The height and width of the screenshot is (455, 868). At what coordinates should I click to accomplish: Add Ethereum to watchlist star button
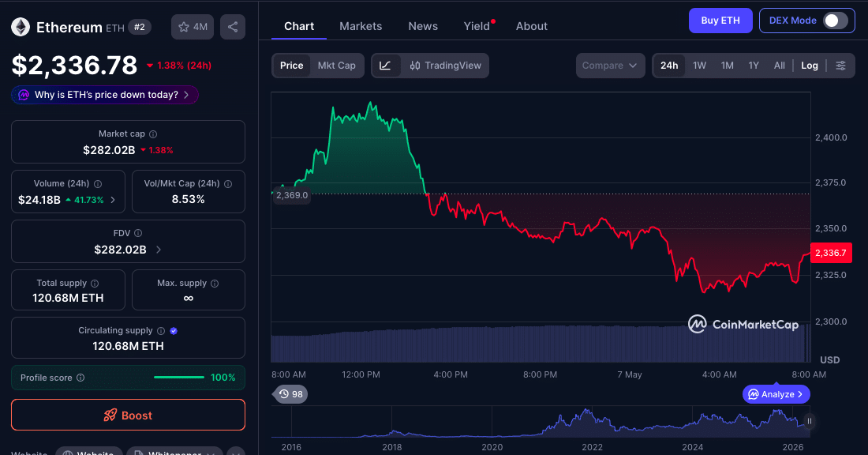(x=193, y=27)
